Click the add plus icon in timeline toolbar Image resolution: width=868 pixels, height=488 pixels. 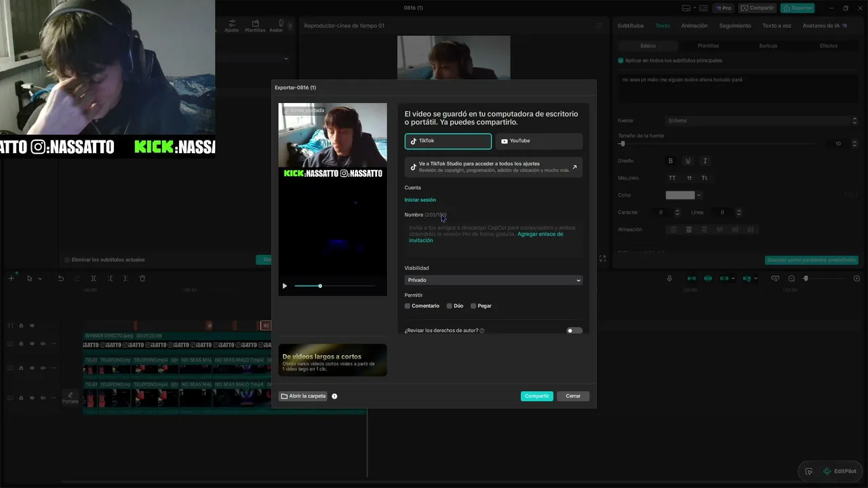(11, 279)
